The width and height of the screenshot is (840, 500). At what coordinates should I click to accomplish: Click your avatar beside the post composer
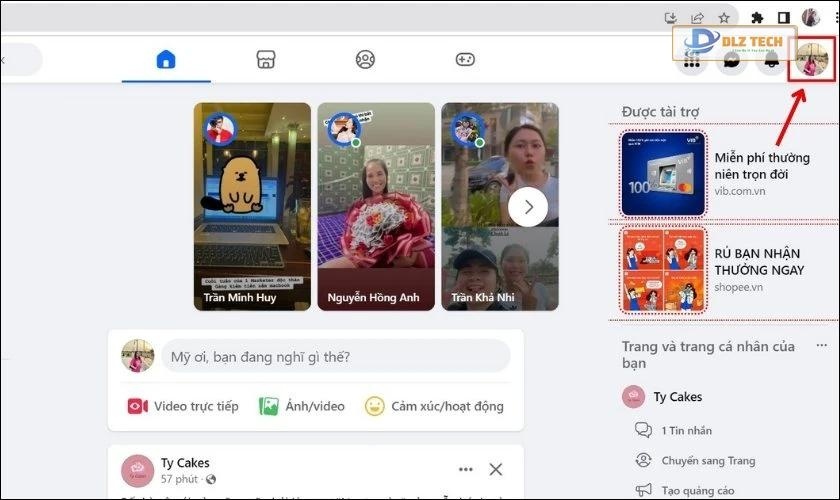pyautogui.click(x=138, y=356)
